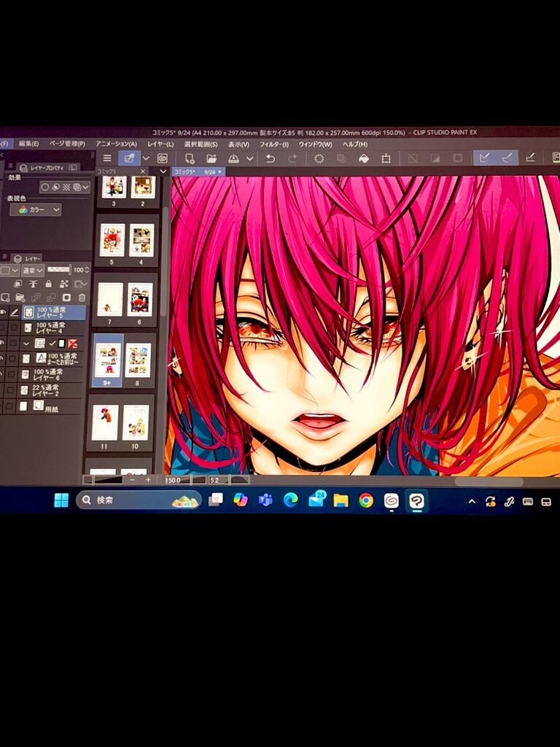
Task: Click the new raster layer icon
Action: coord(5,298)
